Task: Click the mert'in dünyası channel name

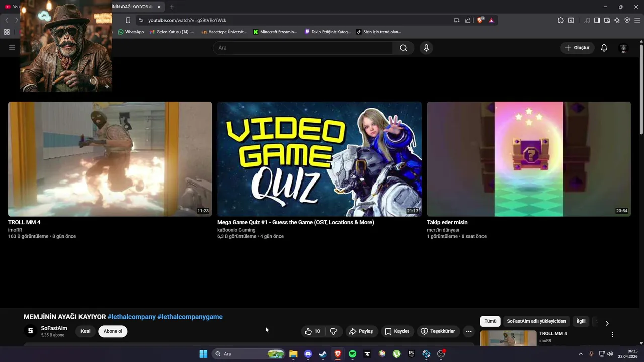Action: [443, 230]
